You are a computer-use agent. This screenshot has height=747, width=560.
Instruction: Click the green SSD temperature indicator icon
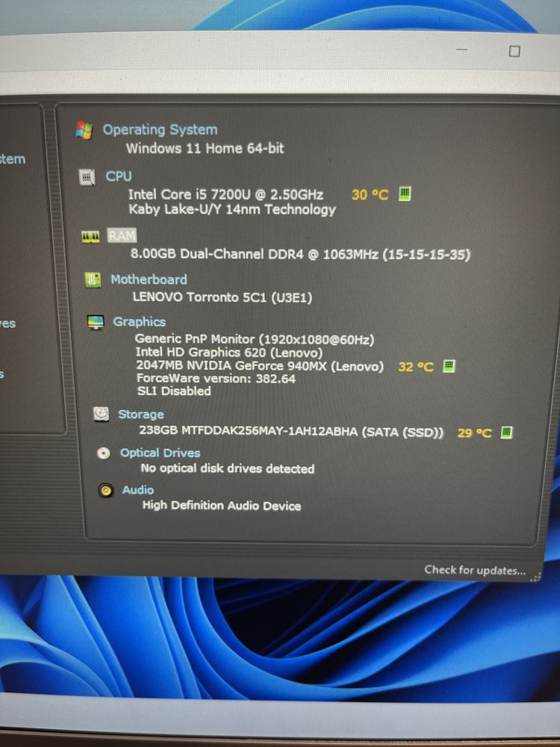506,432
